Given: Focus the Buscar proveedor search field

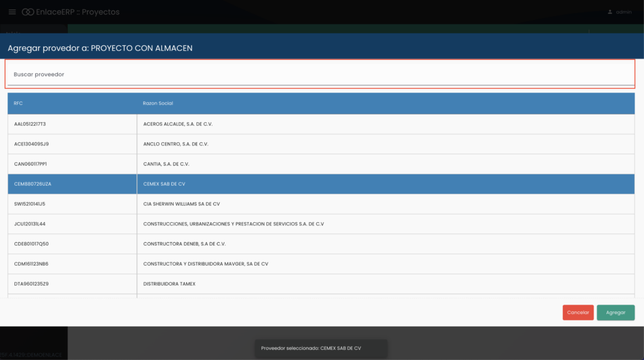Looking at the screenshot, I should point(320,74).
